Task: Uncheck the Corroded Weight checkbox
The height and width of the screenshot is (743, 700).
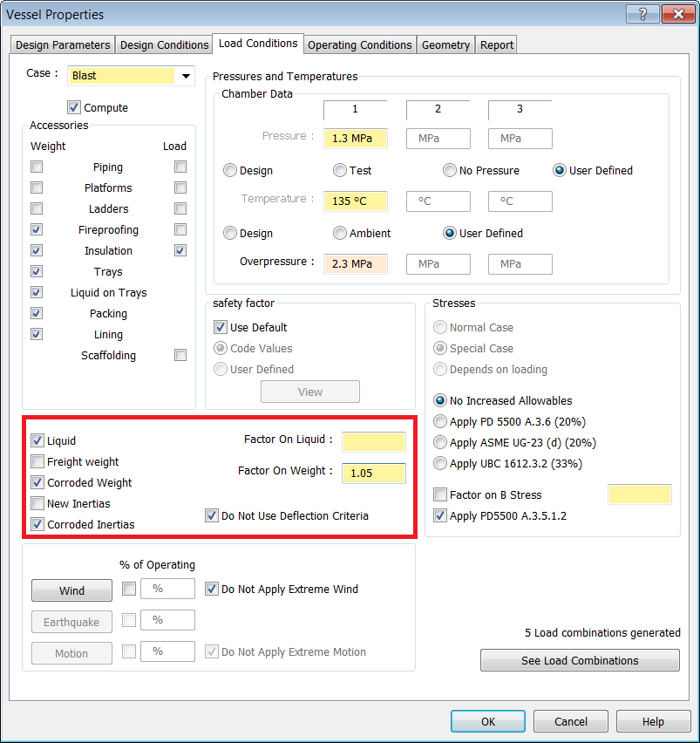Action: (x=37, y=482)
